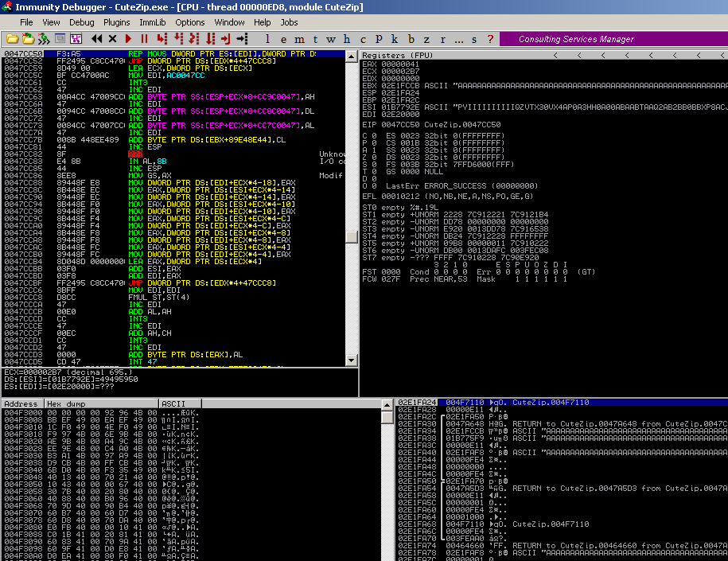
Task: Select the REP MOVS instruction at 0047CC50
Action: [173, 54]
